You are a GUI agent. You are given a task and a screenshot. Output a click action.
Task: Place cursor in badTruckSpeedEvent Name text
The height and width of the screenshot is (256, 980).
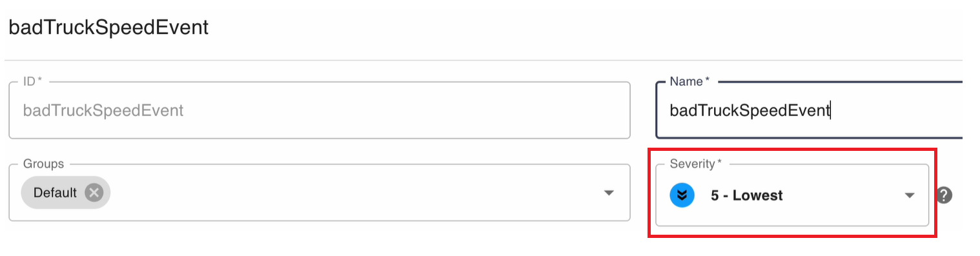pyautogui.click(x=749, y=110)
